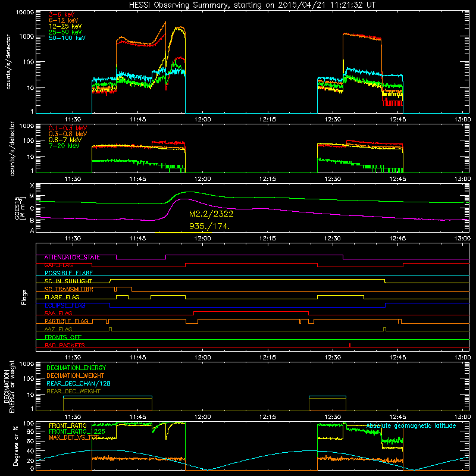476x476 pixels.
Task: Click the Degrees or % axis label
Action: click(15, 446)
